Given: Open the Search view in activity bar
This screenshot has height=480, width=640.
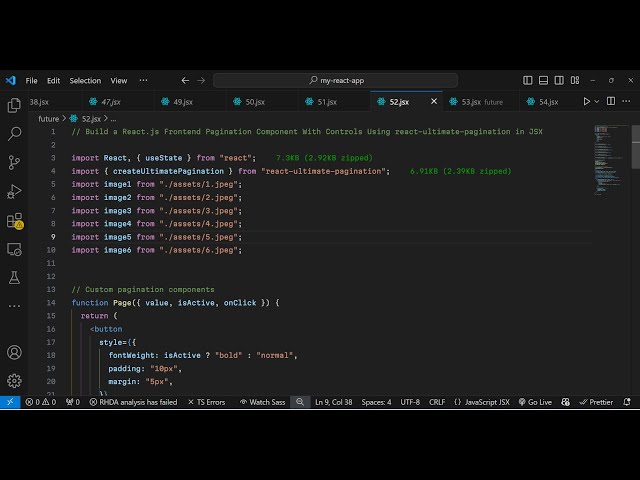Looking at the screenshot, I should [x=14, y=133].
